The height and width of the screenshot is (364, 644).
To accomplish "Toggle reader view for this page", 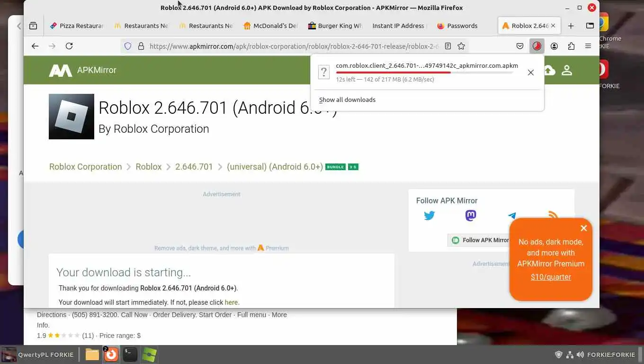I will (448, 46).
